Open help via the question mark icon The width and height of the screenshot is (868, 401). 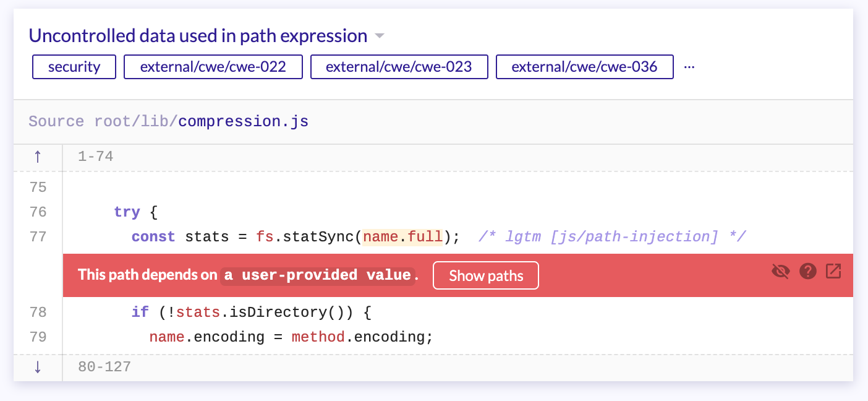pos(807,271)
